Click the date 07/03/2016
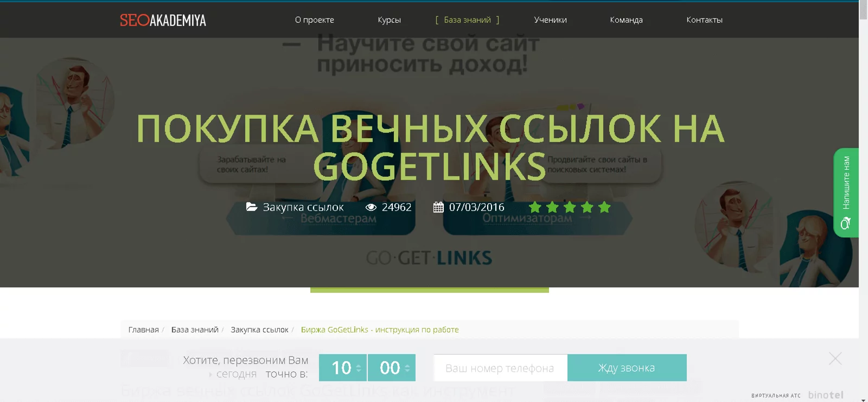The image size is (868, 402). click(477, 207)
